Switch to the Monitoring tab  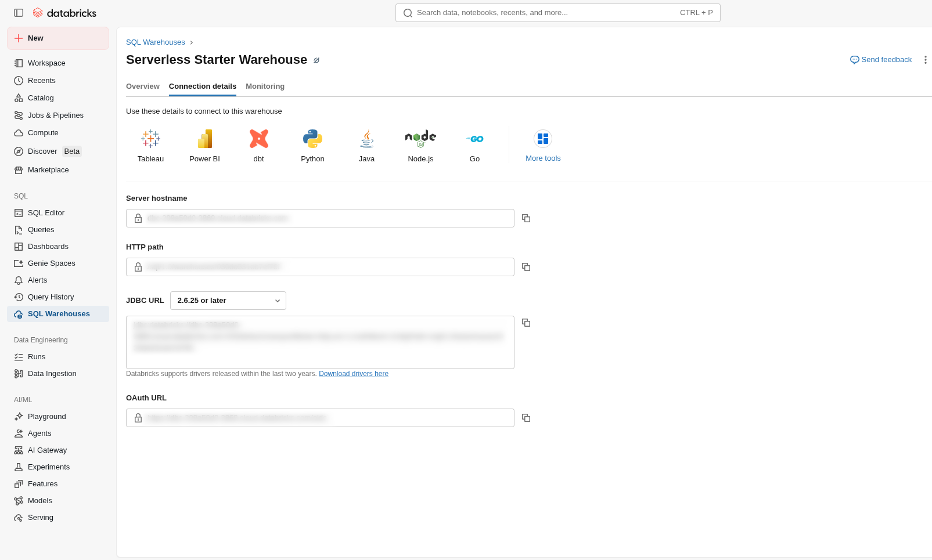tap(265, 86)
